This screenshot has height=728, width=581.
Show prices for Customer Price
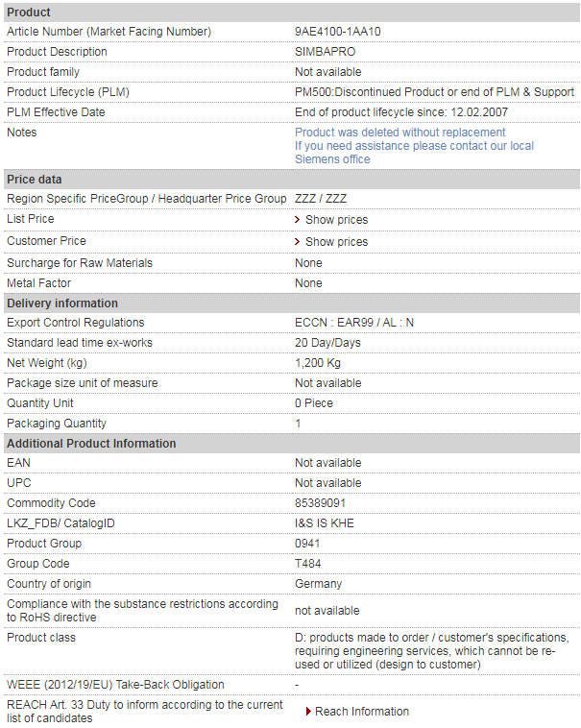click(x=336, y=241)
